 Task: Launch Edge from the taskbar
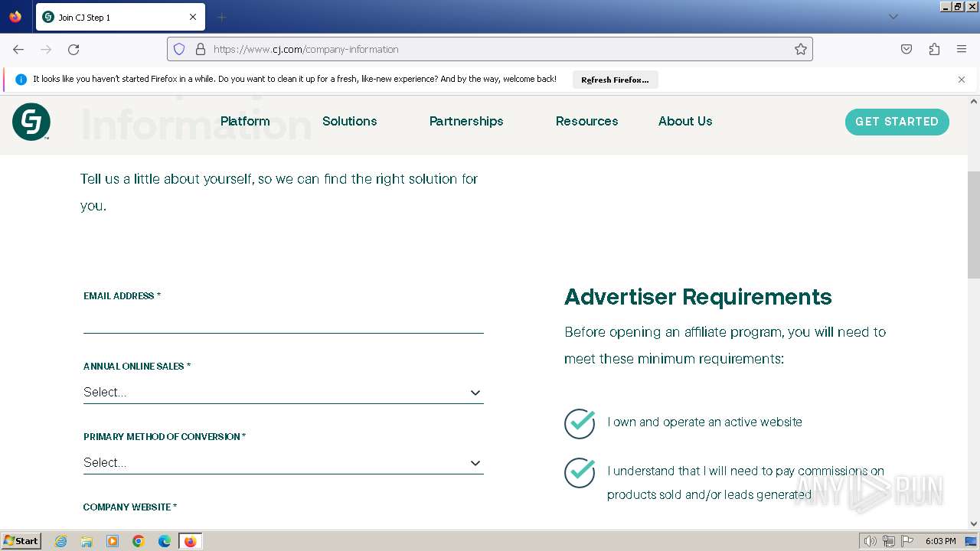click(x=165, y=541)
